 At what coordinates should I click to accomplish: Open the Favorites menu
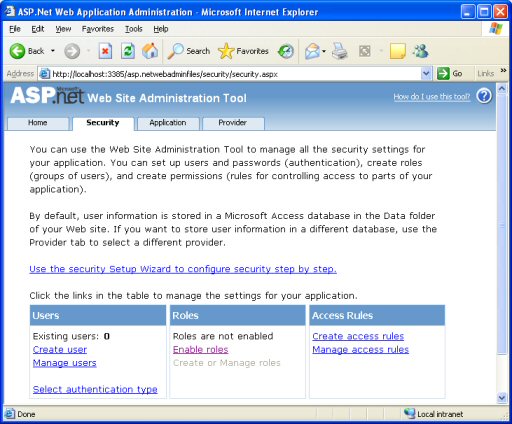pyautogui.click(x=98, y=29)
